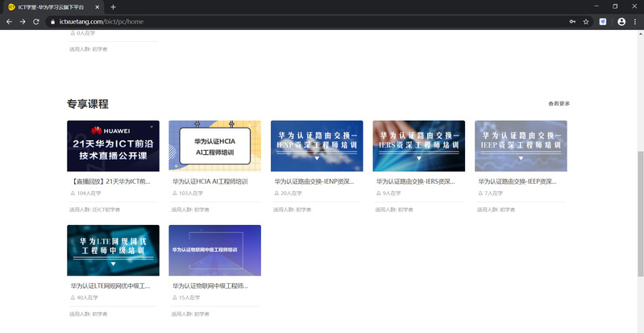644x333 pixels.
Task: Click 查看更多 link in 专享课程
Action: 559,103
